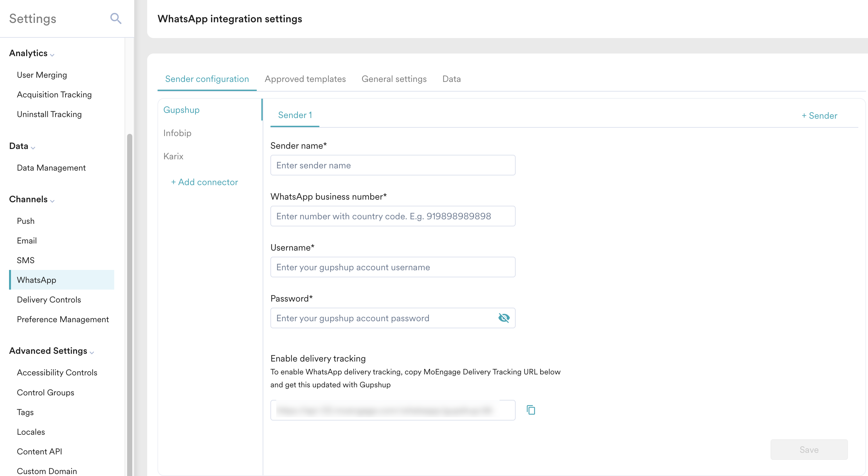Click the Sender name input field
Screen dimensions: 868x476
[x=393, y=165]
